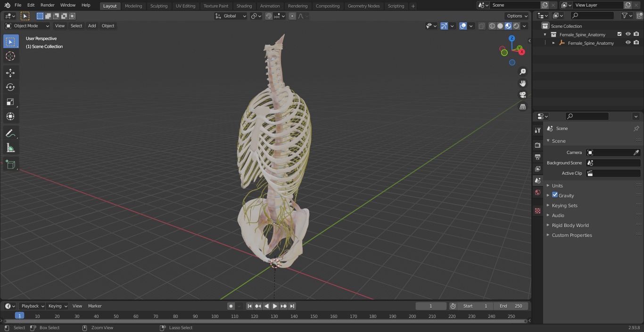Toggle proportional editing button
This screenshot has height=332, width=644.
292,16
